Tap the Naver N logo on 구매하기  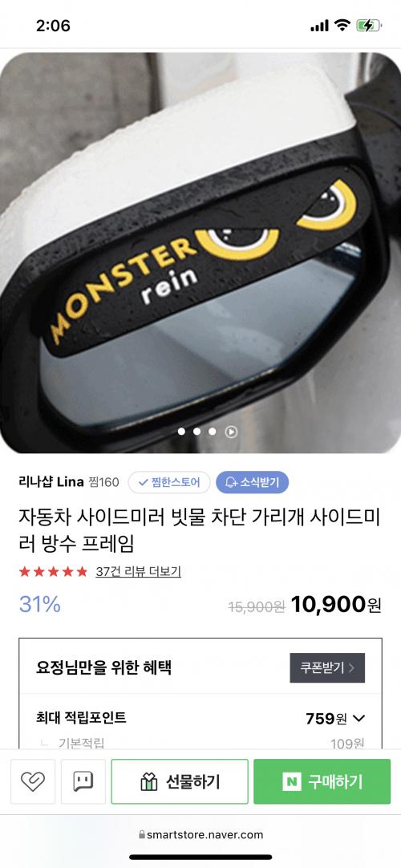click(x=291, y=782)
